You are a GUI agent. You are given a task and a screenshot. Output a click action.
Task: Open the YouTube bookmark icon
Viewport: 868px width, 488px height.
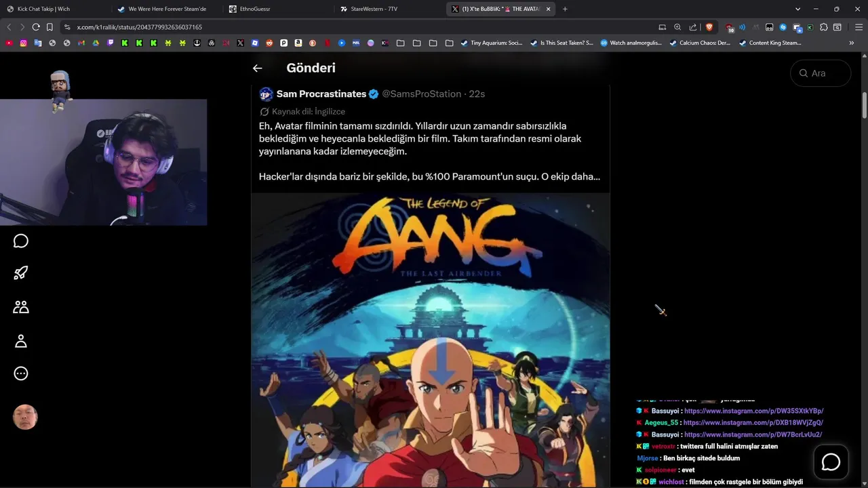9,43
